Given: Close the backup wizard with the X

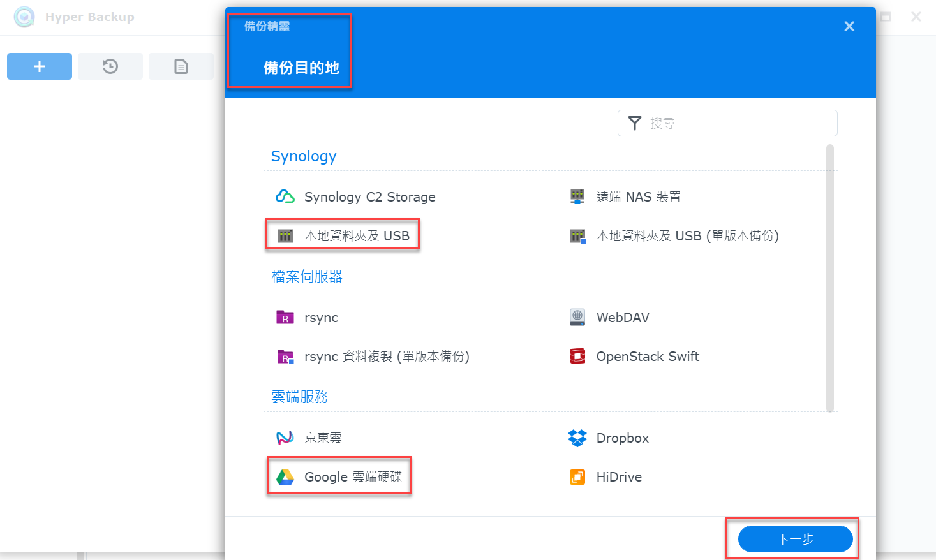Looking at the screenshot, I should (x=849, y=26).
